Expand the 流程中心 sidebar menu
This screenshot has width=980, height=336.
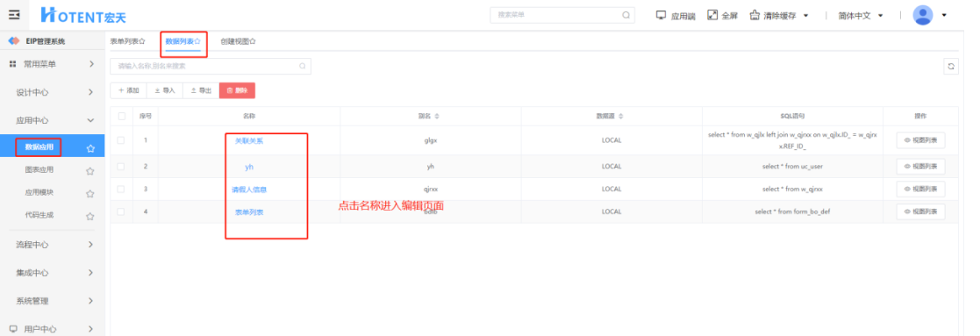pos(53,244)
